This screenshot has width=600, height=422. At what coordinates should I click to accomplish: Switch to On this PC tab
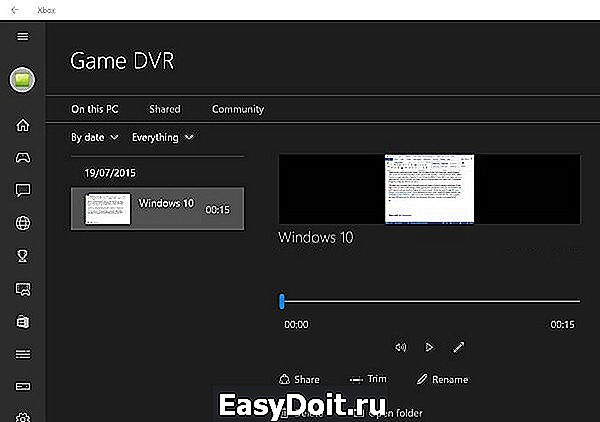point(95,109)
